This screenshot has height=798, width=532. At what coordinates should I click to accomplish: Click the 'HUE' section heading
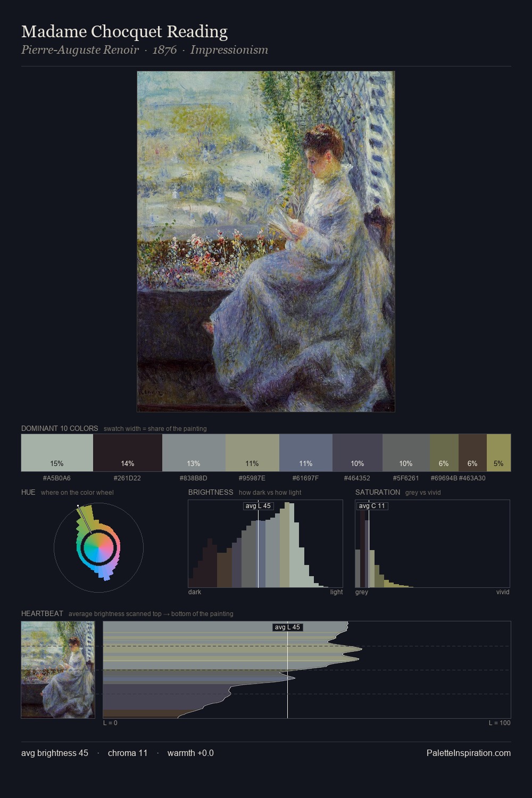point(28,492)
